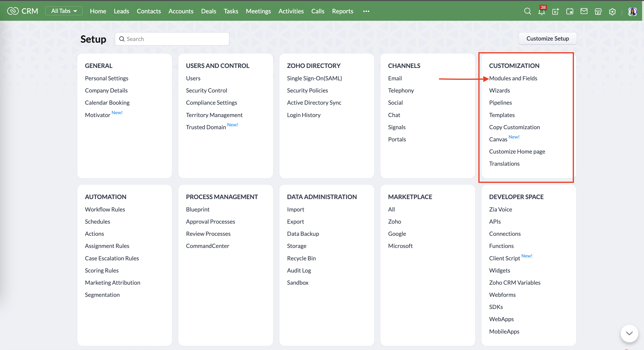Open Trusted Domain settings

(206, 127)
